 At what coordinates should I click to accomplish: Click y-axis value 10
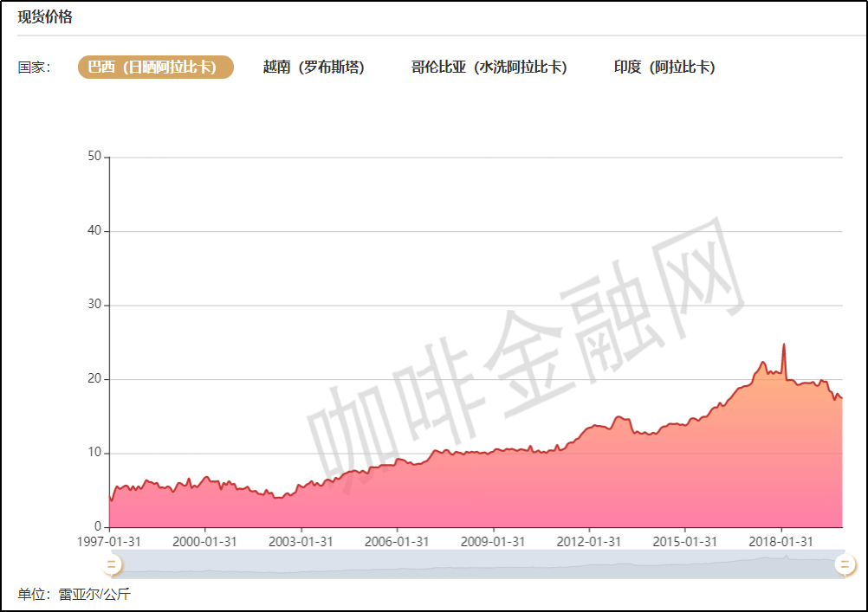pos(94,453)
